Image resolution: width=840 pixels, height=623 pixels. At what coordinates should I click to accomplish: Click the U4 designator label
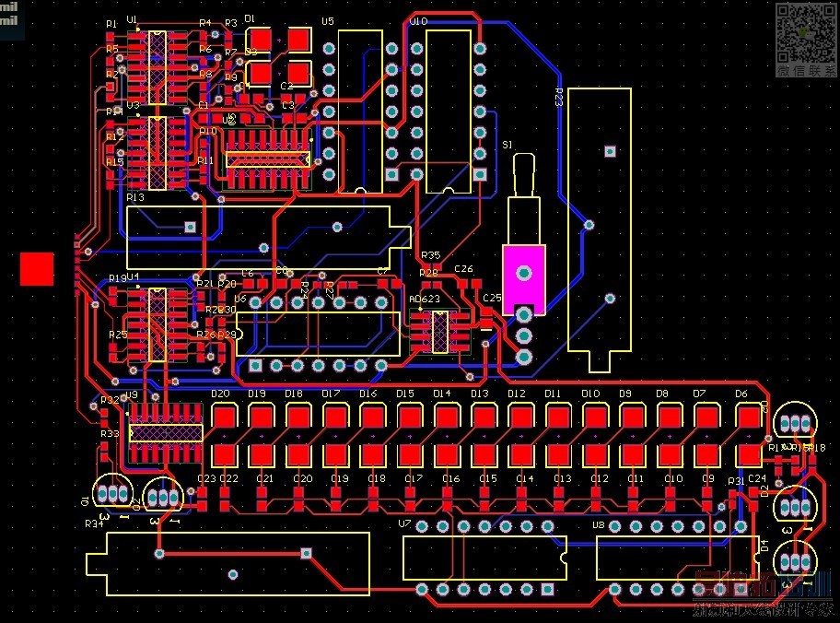click(133, 276)
